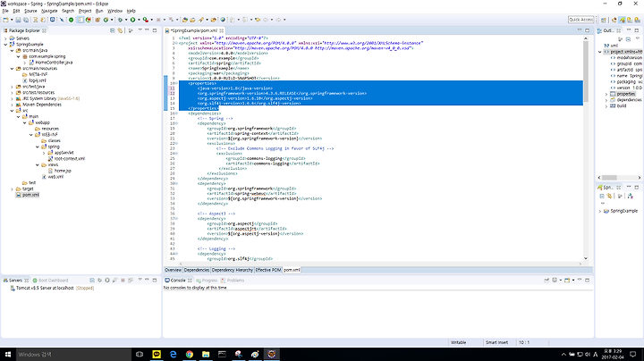Select web.xml in Package Explorer
The width and height of the screenshot is (644, 361).
53,177
